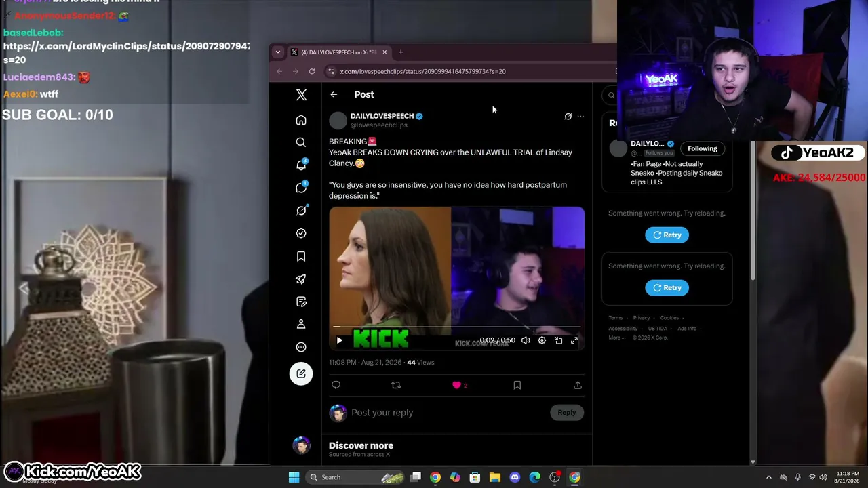Open the rocket icon in X sidebar
Viewport: 868px width, 488px height.
pyautogui.click(x=301, y=279)
